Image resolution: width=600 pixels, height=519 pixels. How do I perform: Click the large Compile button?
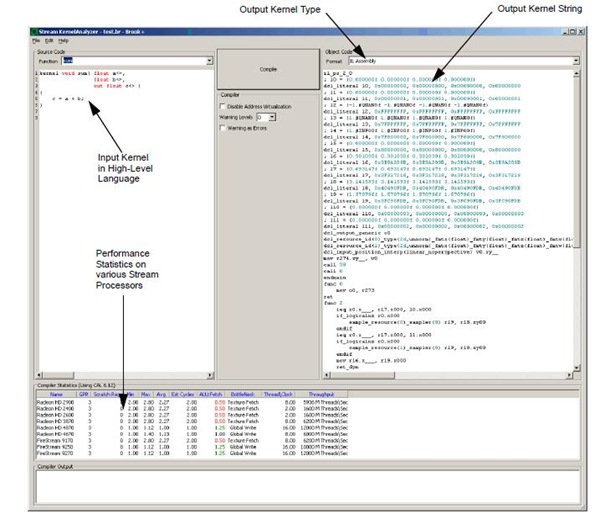(268, 69)
